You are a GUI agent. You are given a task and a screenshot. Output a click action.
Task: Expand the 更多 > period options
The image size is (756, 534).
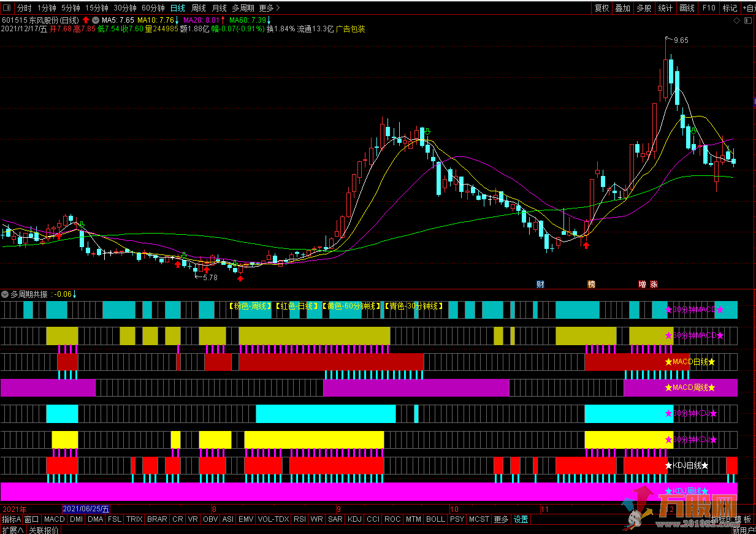(269, 8)
